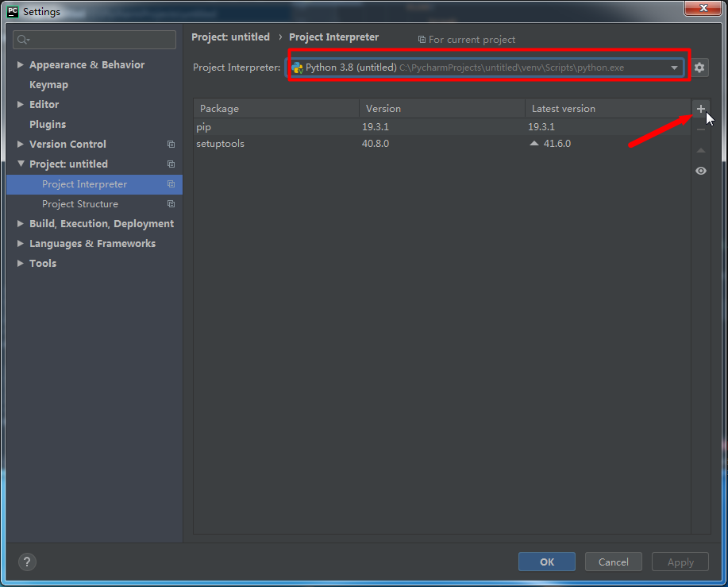Click the upgrade package arrow icon

click(x=700, y=150)
